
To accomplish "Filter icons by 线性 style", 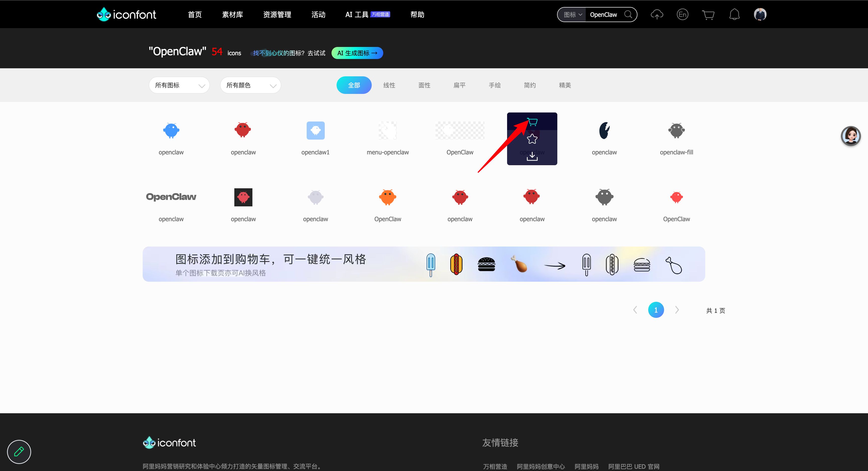I will pyautogui.click(x=389, y=85).
